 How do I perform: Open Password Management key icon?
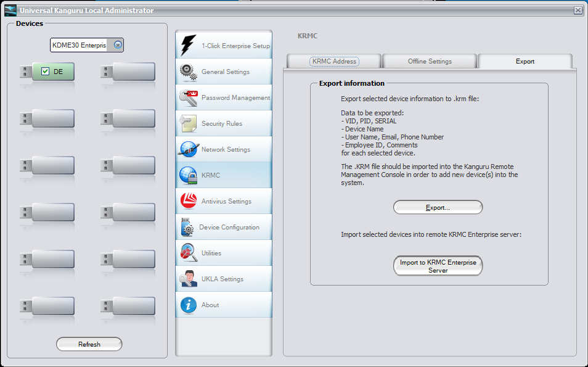point(189,97)
